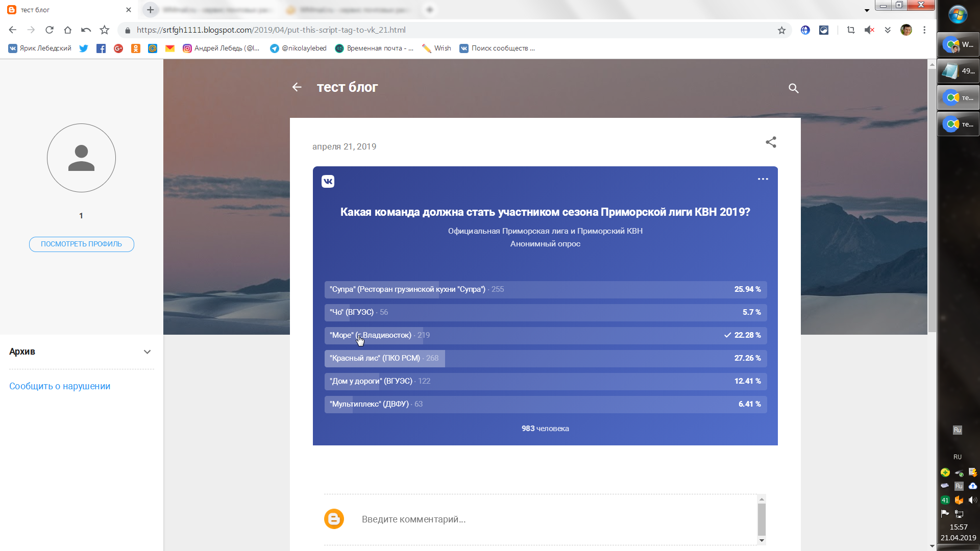This screenshot has height=551, width=980.
Task: Click the muted speaker extension icon
Action: (869, 30)
